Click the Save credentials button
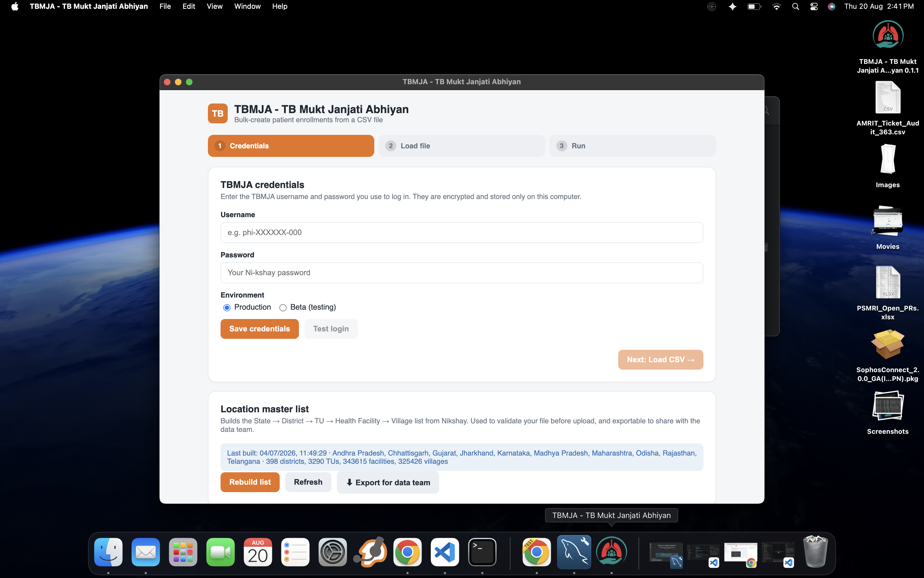This screenshot has height=578, width=924. [x=260, y=329]
